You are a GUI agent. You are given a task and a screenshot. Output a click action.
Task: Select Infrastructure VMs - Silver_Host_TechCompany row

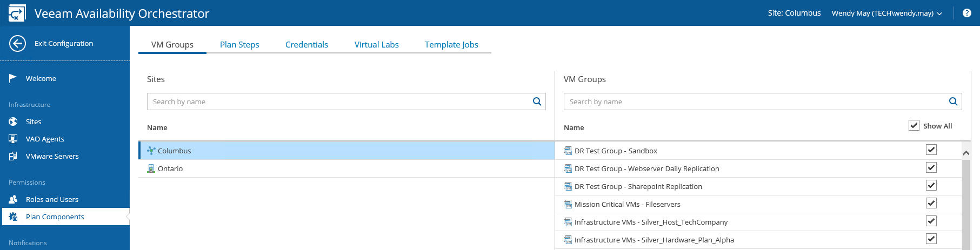click(758, 222)
